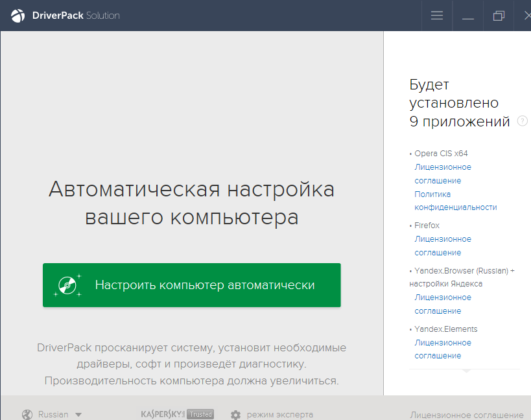Click the Trusted badge
Screen dimensions: 531x420
coord(200,414)
